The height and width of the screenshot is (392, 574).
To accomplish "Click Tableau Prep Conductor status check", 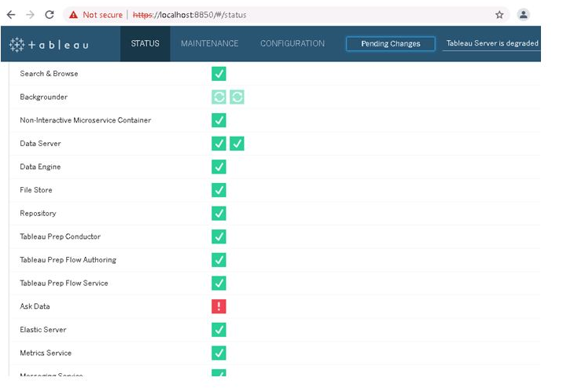I will (x=219, y=236).
